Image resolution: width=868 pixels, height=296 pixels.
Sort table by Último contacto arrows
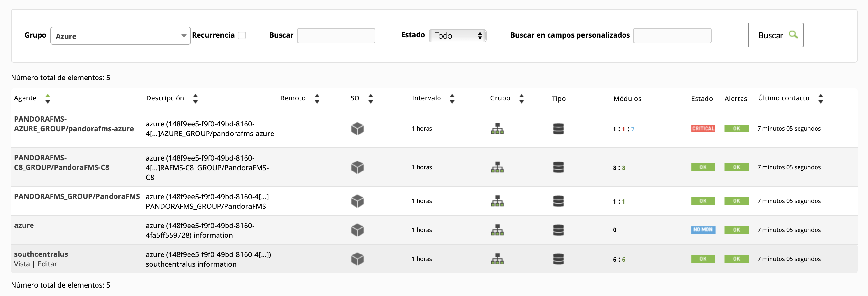820,98
